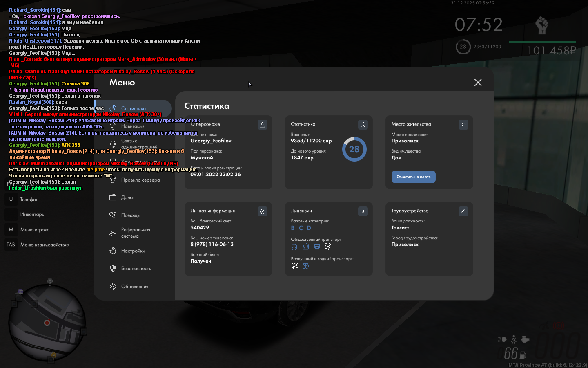Screen dimensions: 588x368
Task: Click the Статистика page heading
Action: click(x=207, y=106)
